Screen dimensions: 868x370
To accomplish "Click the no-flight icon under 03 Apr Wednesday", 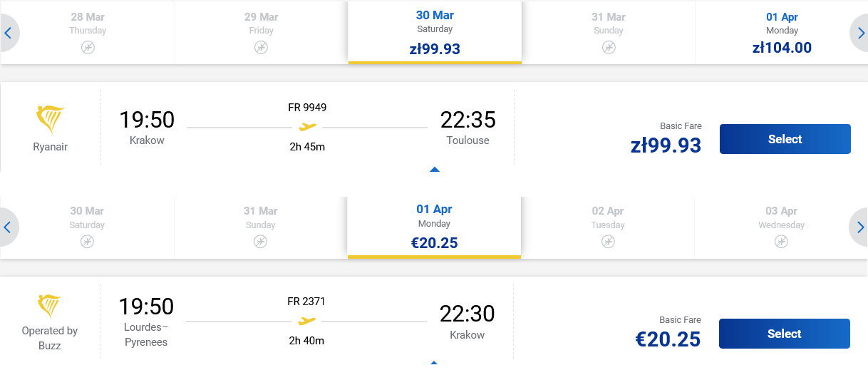I will click(x=781, y=242).
